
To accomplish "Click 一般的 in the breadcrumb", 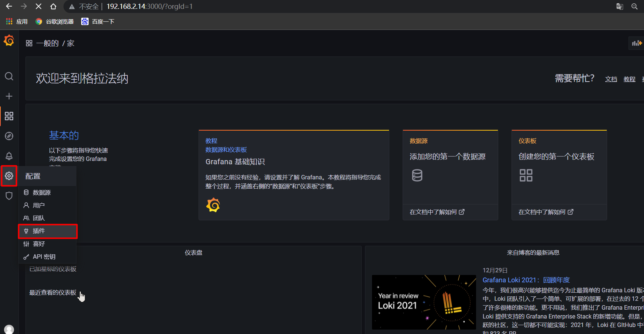I will (x=48, y=43).
